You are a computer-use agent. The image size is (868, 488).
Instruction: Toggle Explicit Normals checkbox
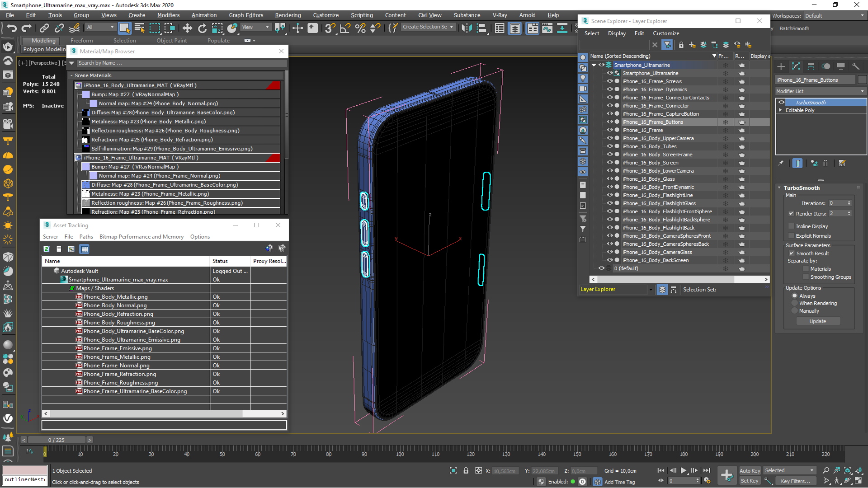pyautogui.click(x=791, y=236)
